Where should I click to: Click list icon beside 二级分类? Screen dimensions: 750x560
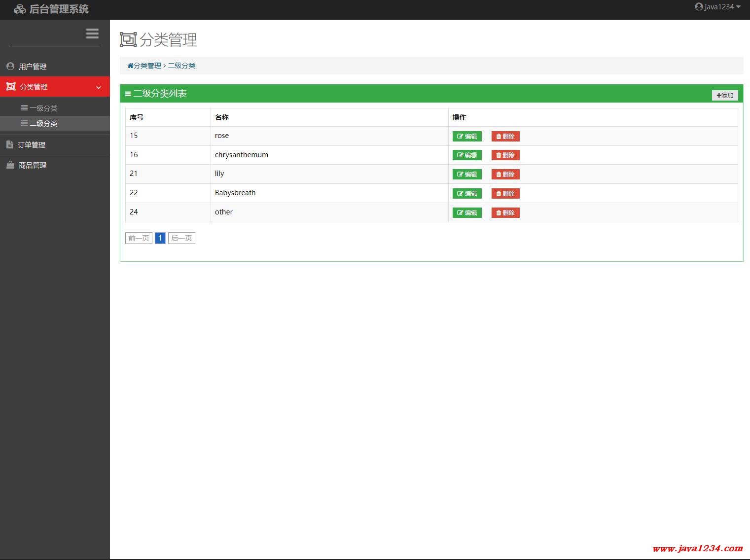pos(24,123)
